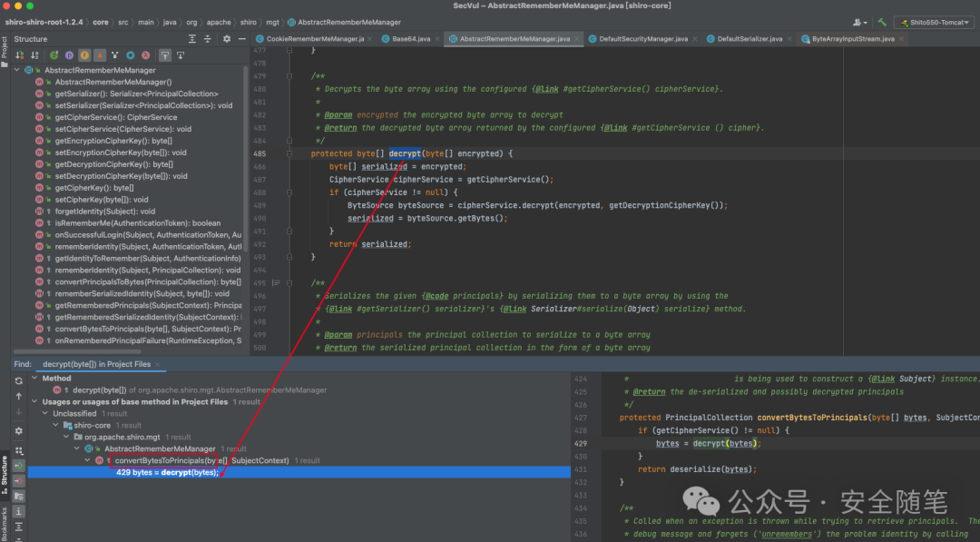This screenshot has width=980, height=542.
Task: Click Navigate from Structure down-arrow icon
Action: tap(180, 55)
